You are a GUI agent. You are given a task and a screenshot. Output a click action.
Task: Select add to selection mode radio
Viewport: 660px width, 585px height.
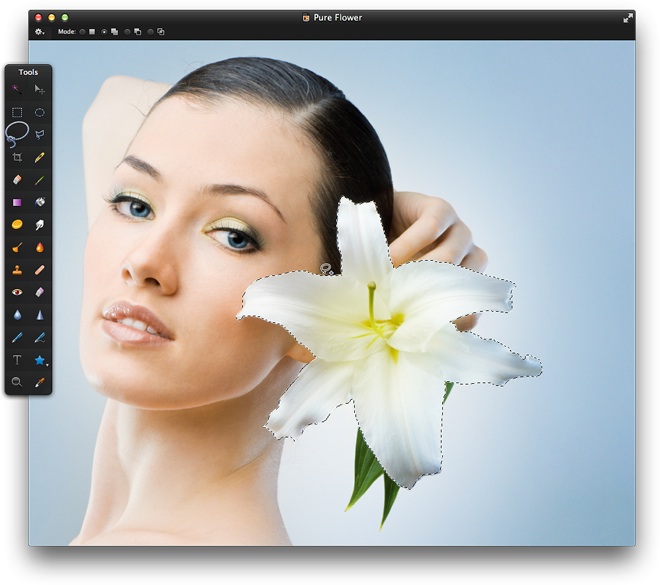[105, 32]
